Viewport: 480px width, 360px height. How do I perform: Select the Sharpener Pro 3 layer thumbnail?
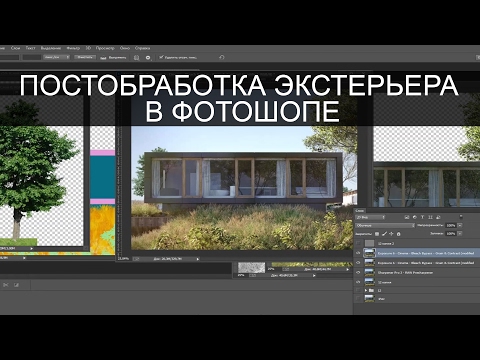pos(370,272)
